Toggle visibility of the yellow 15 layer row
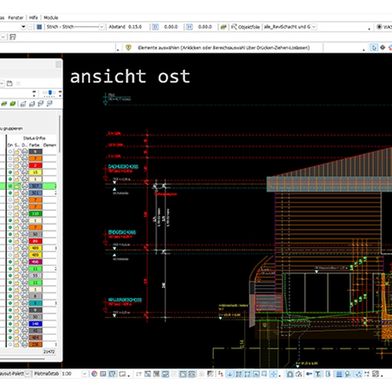The height and width of the screenshot is (392, 392). [x=10, y=172]
